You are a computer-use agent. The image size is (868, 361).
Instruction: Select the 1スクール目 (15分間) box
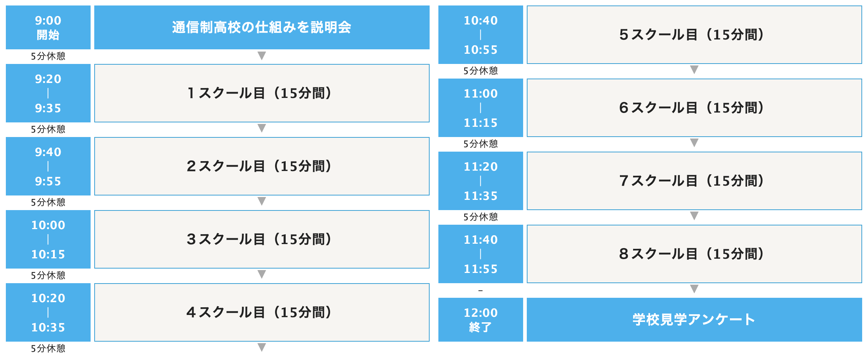point(262,93)
